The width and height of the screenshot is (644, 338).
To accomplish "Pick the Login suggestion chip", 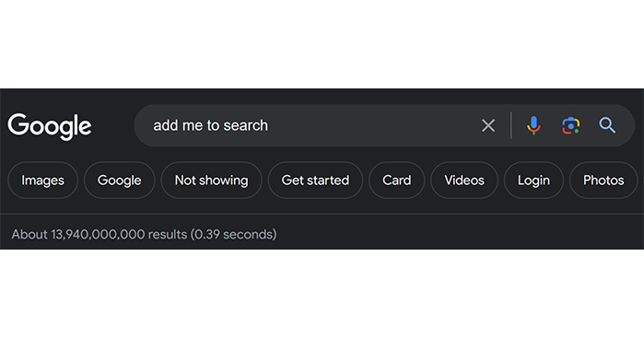I will (533, 180).
